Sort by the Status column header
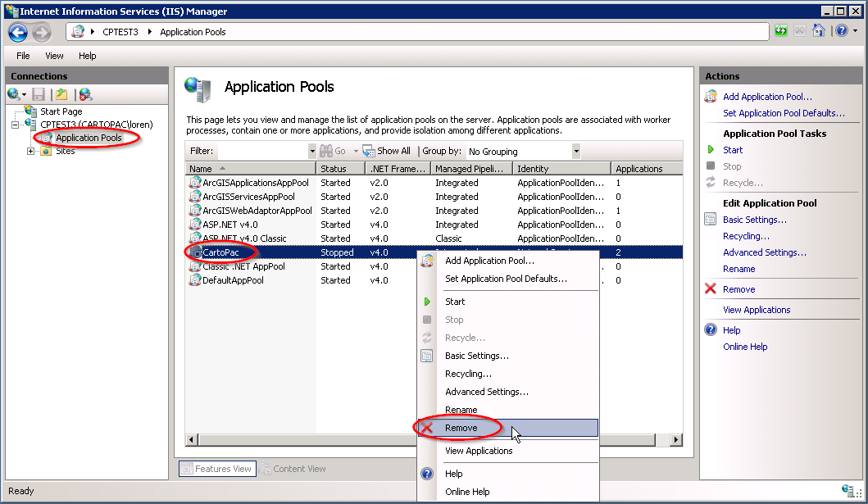 [x=340, y=169]
